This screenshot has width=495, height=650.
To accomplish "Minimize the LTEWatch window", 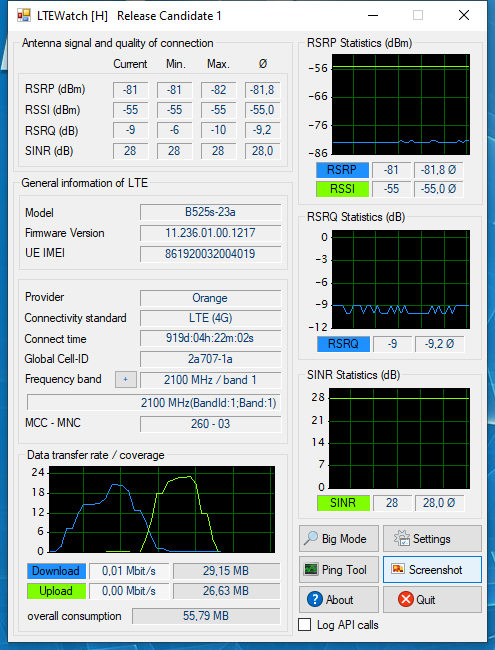I will [x=373, y=16].
